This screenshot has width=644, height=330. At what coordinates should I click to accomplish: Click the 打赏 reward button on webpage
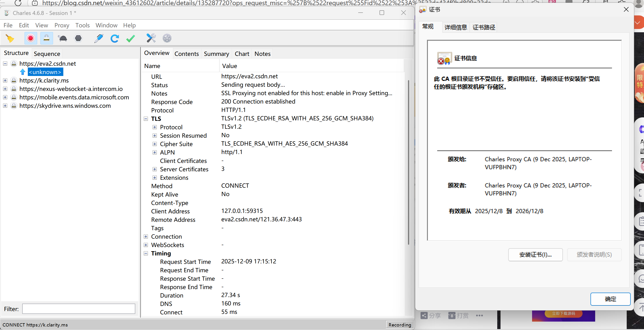click(x=458, y=316)
